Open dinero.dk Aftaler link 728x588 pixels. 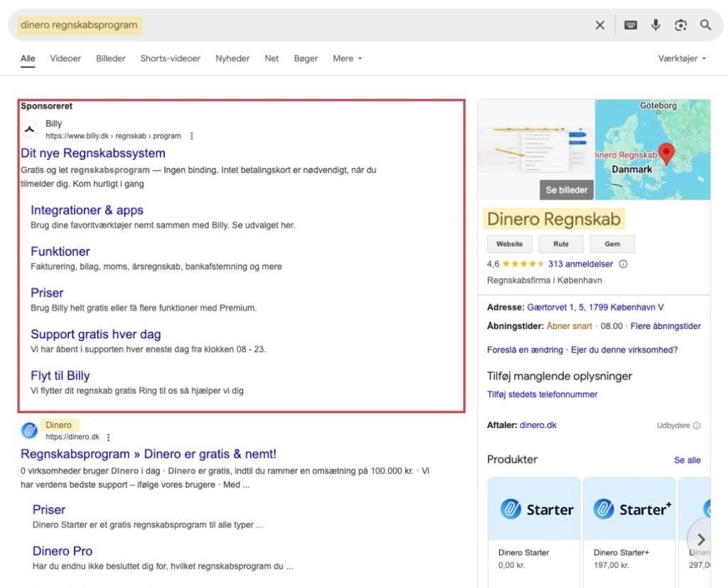coord(537,425)
